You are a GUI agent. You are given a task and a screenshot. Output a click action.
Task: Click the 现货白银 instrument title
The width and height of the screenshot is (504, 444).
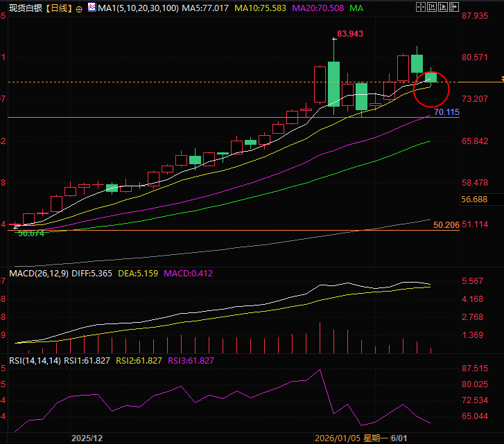pos(26,8)
